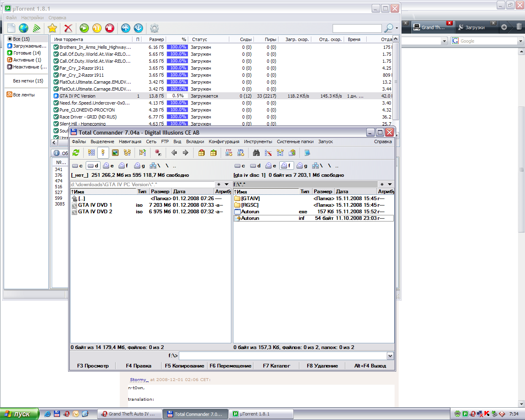Click the multi-rename tool icon
The image size is (525, 420).
point(268,153)
